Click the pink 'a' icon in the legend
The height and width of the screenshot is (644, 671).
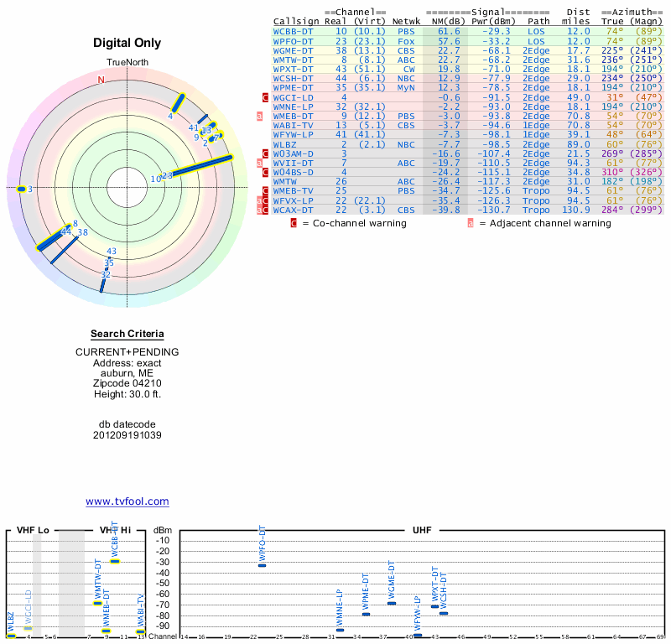[x=471, y=223]
